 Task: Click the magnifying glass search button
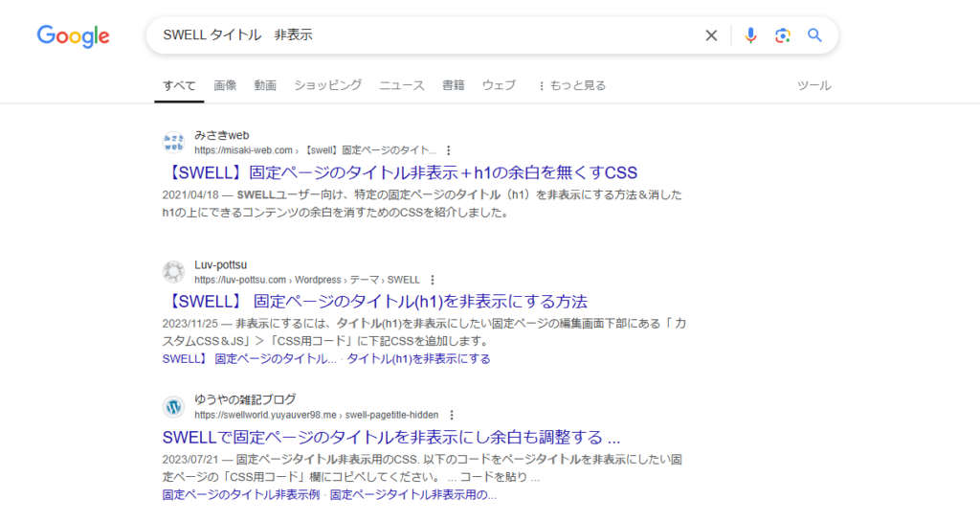(814, 35)
